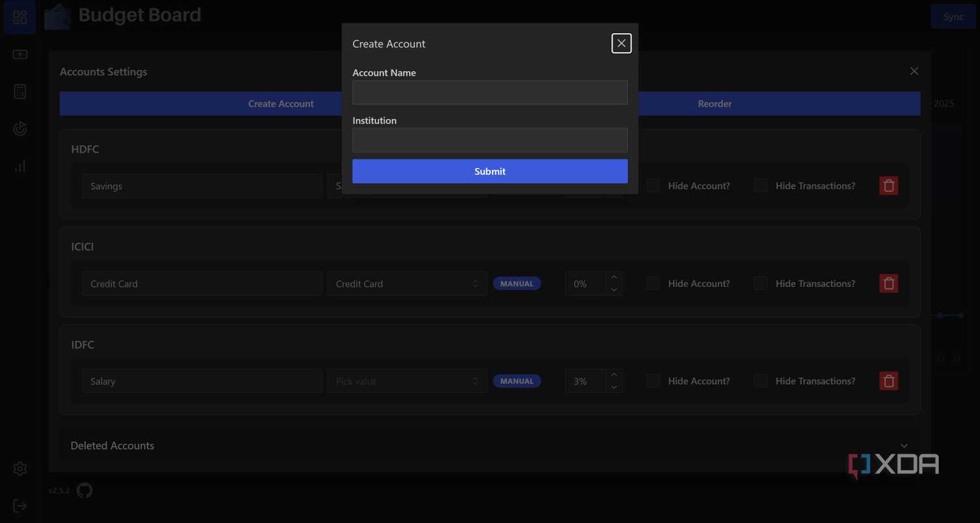
Task: Edit the IDFC Salary name field
Action: [x=202, y=381]
